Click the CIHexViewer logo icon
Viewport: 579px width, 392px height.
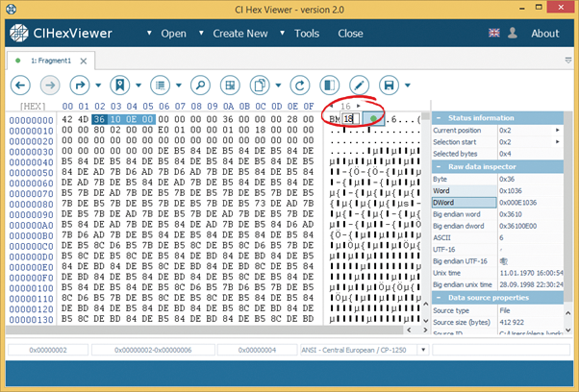19,34
